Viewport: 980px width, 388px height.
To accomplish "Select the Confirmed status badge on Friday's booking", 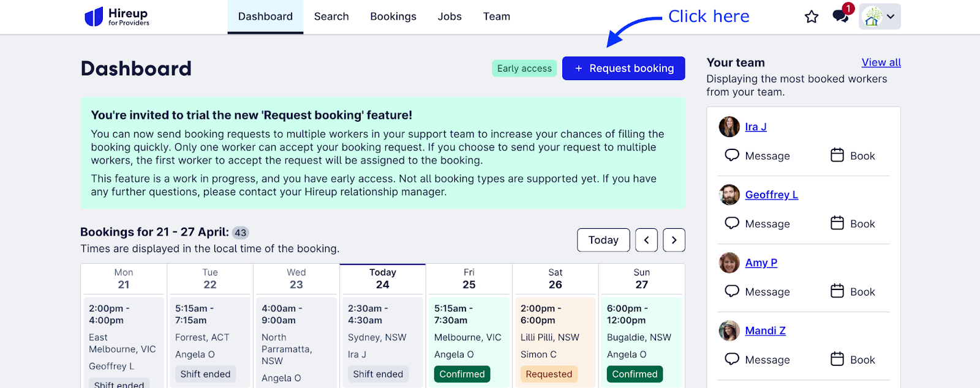I will (x=462, y=374).
